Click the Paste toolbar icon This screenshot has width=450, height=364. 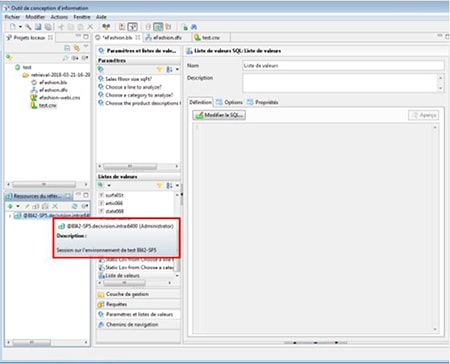(x=80, y=27)
